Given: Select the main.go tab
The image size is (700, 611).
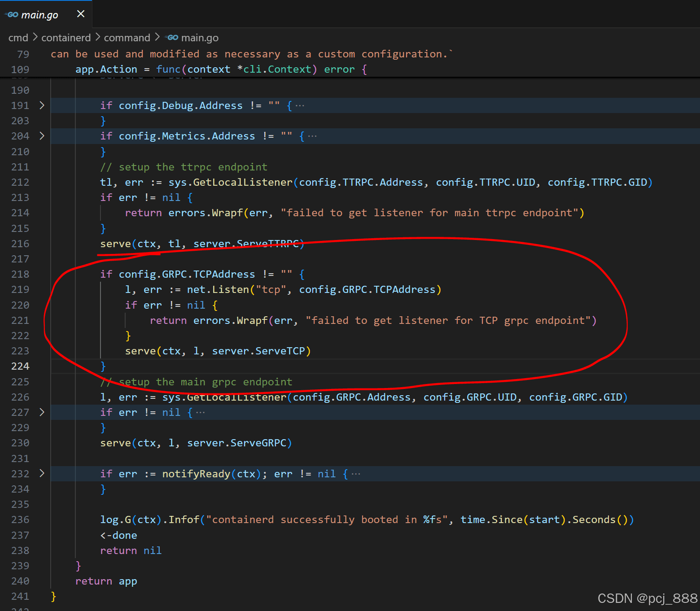Looking at the screenshot, I should coord(39,15).
